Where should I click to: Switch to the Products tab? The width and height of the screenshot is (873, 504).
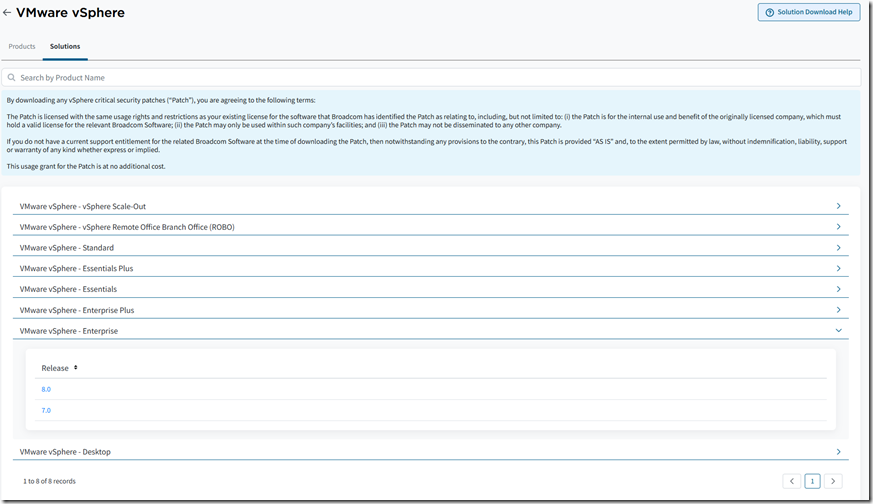[x=22, y=46]
